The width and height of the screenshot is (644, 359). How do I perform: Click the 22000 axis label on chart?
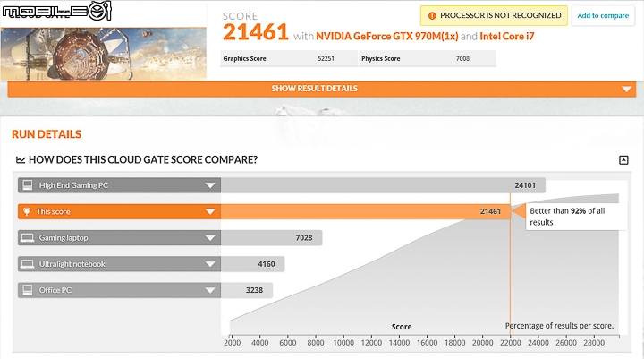click(510, 342)
